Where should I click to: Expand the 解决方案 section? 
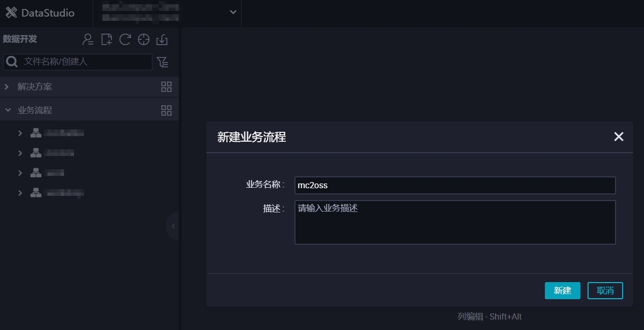click(x=7, y=87)
